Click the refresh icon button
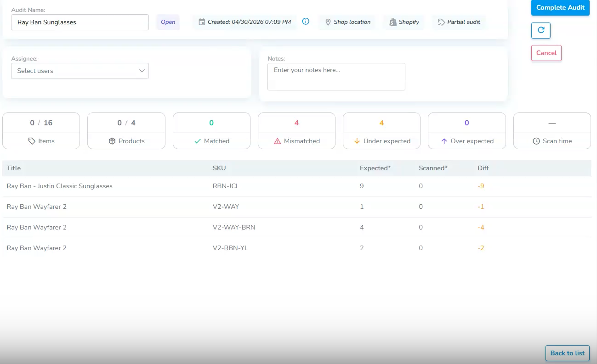This screenshot has height=364, width=597. 541,30
